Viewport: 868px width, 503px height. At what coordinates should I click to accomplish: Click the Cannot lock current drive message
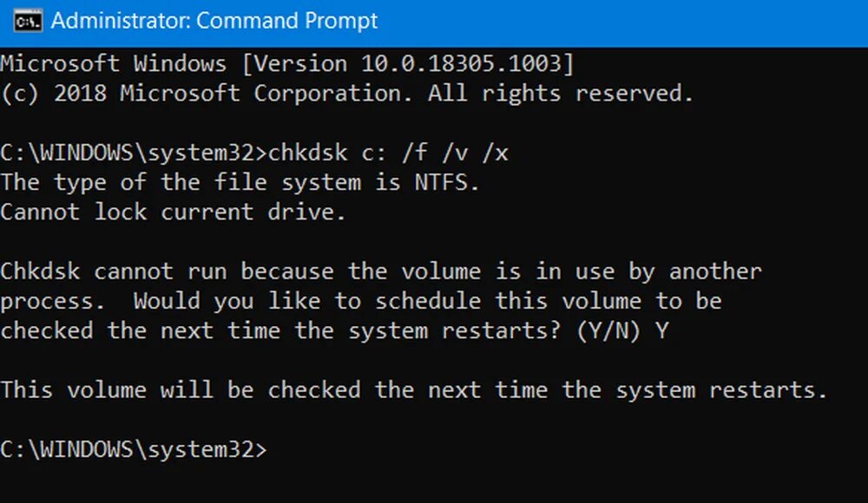coord(173,212)
